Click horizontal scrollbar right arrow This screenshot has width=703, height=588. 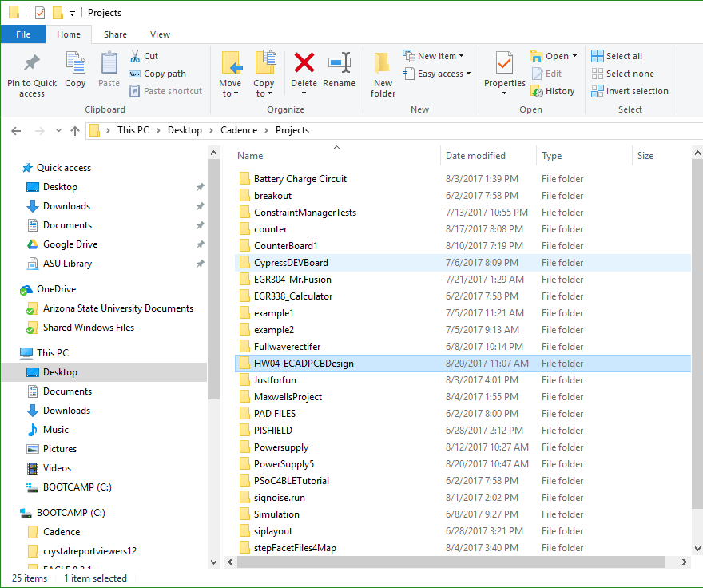684,562
